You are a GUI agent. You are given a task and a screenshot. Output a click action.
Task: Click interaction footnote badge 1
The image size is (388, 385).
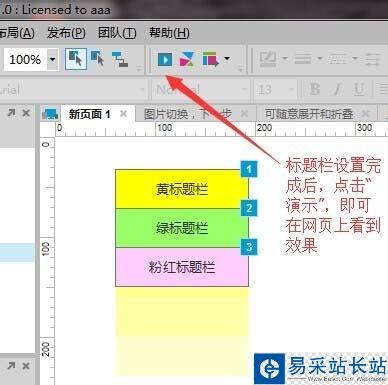(x=249, y=169)
